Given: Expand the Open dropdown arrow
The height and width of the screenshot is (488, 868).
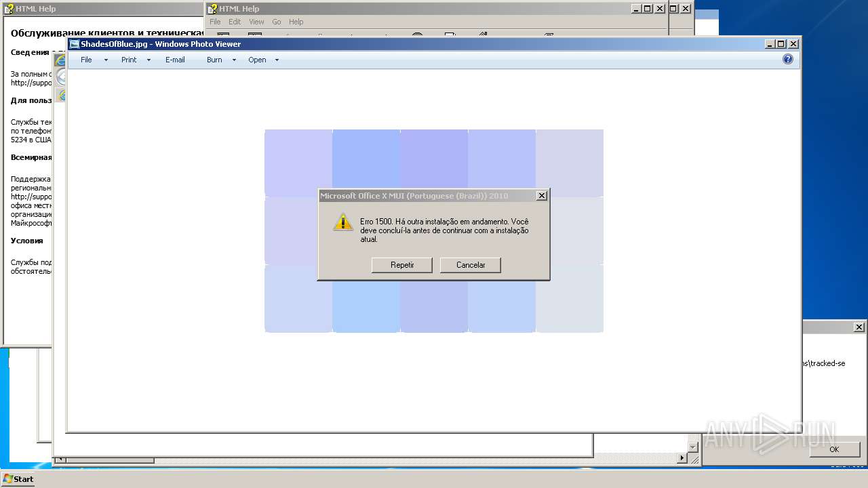Looking at the screenshot, I should tap(277, 60).
